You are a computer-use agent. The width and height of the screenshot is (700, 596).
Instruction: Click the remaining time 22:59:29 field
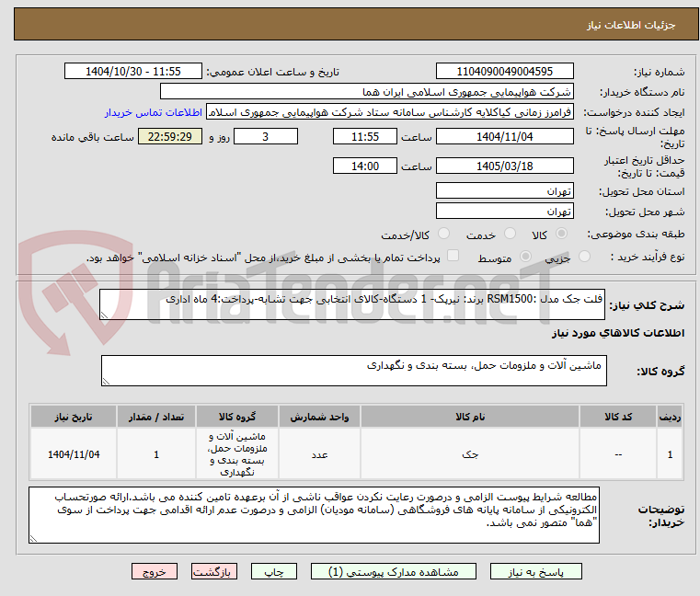click(x=169, y=137)
